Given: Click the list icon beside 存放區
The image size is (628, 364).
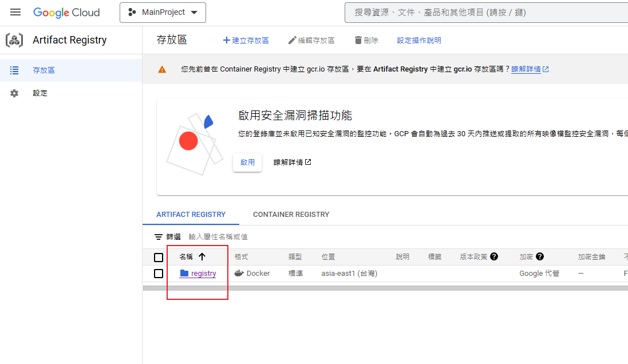Looking at the screenshot, I should point(14,70).
